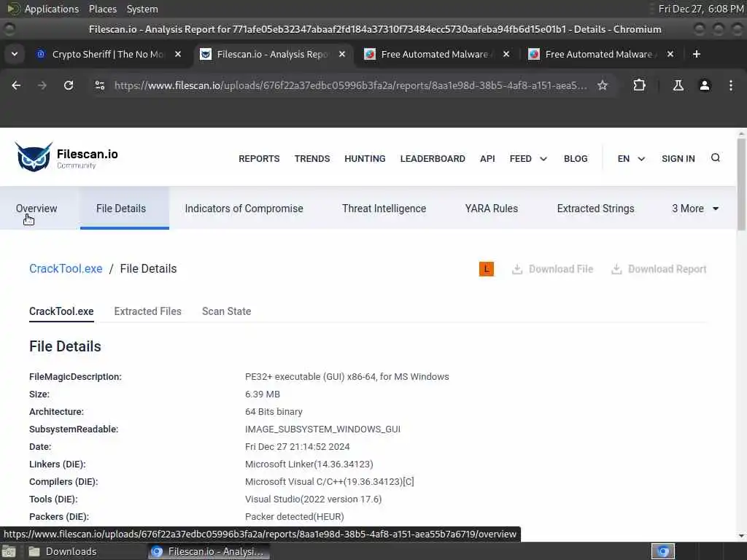Click the Filescan.io owl logo

pos(34,156)
